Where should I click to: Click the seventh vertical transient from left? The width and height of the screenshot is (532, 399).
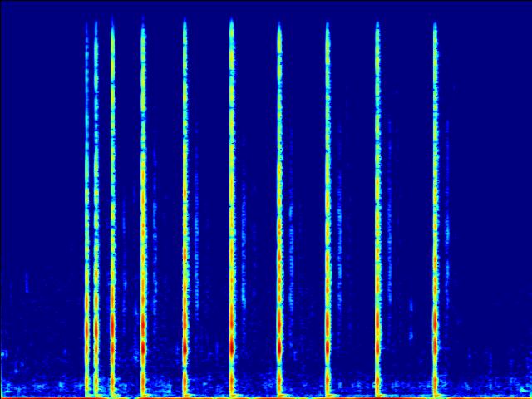point(279,208)
